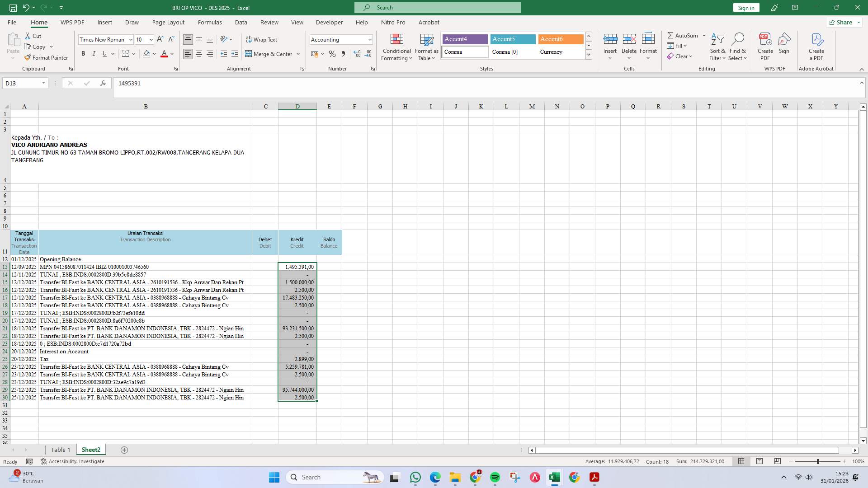The image size is (868, 488).
Task: Open the font color picker
Action: (172, 54)
